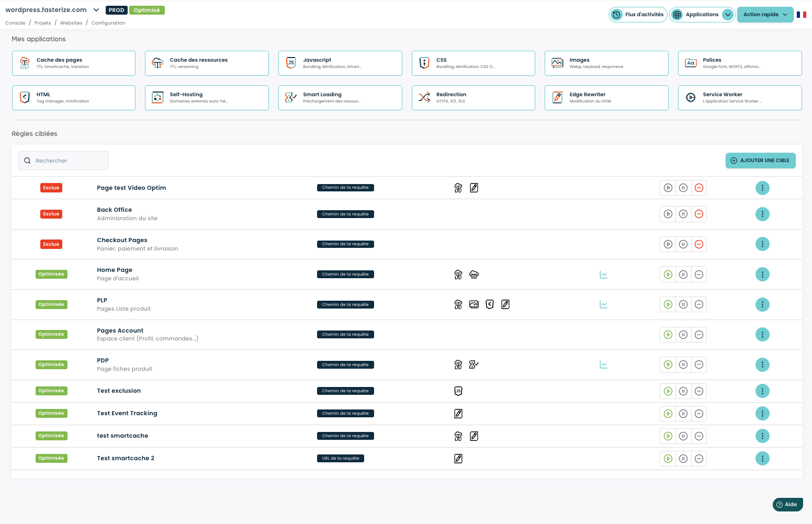
Task: Open the three-dot menu for Home Page
Action: pos(762,275)
